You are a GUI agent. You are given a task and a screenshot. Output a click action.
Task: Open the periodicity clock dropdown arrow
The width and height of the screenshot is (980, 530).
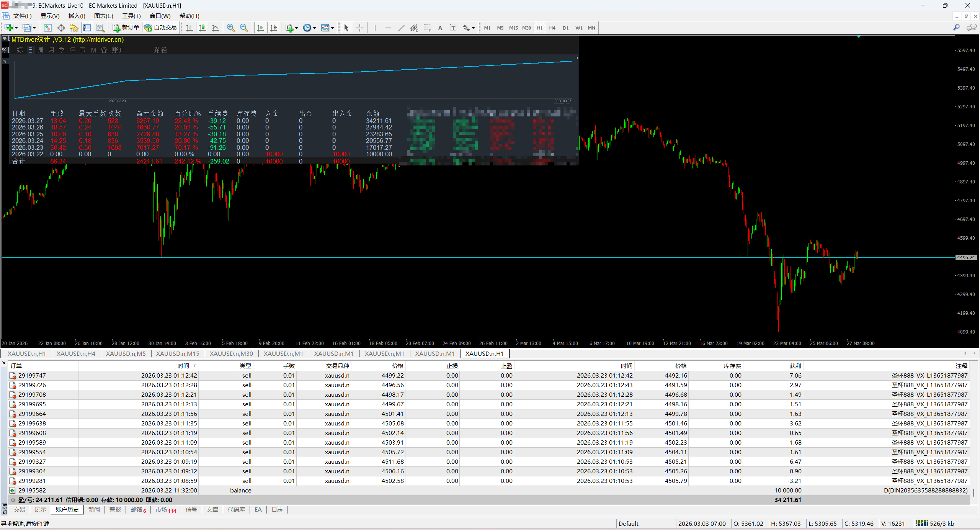coord(315,28)
